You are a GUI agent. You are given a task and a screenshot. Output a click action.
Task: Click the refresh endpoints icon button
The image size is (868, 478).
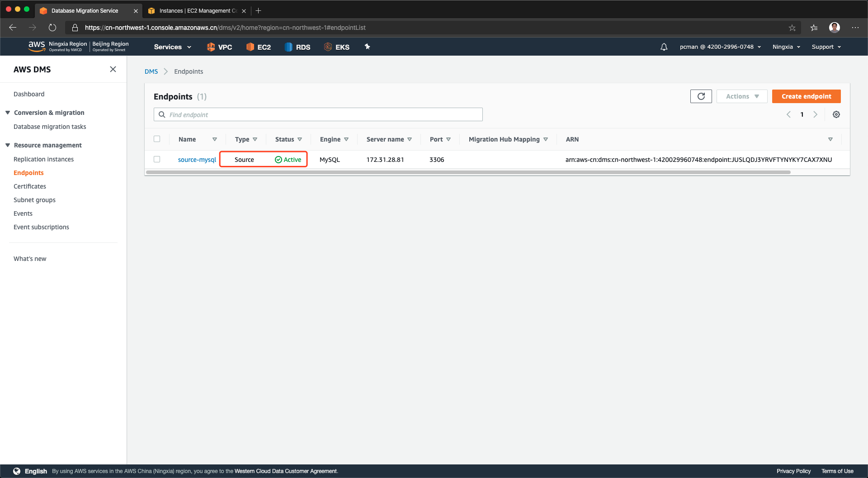click(701, 96)
